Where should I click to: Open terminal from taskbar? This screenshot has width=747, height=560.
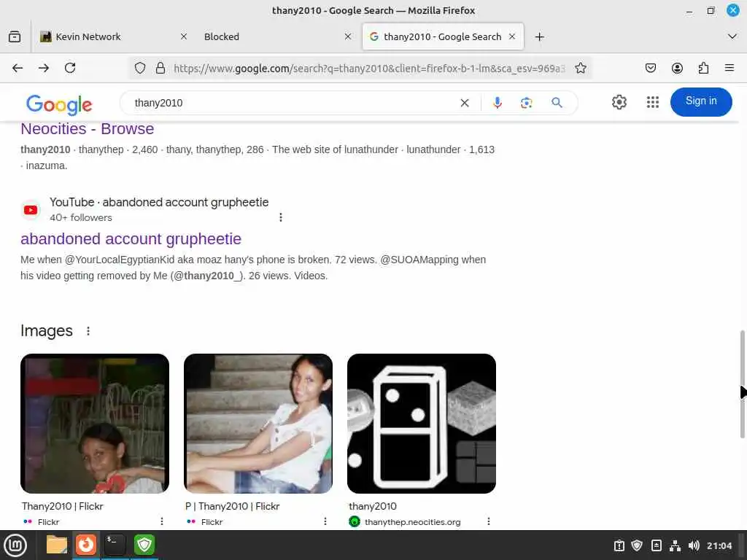point(115,545)
